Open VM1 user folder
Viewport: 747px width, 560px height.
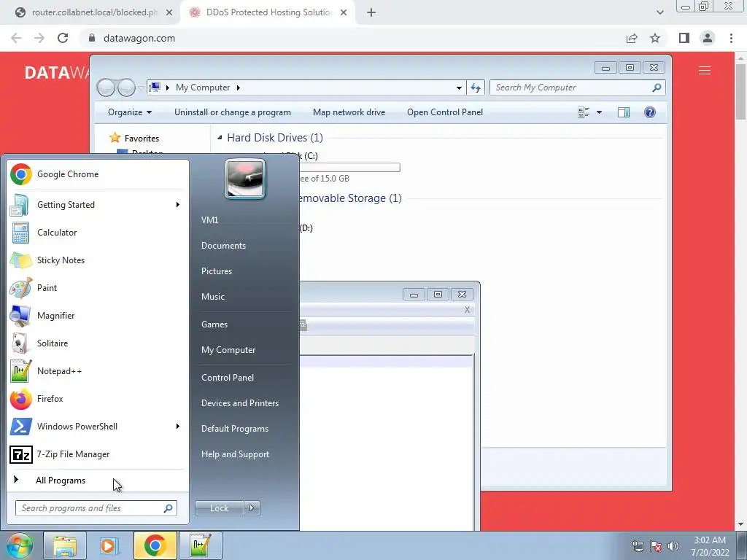(209, 220)
